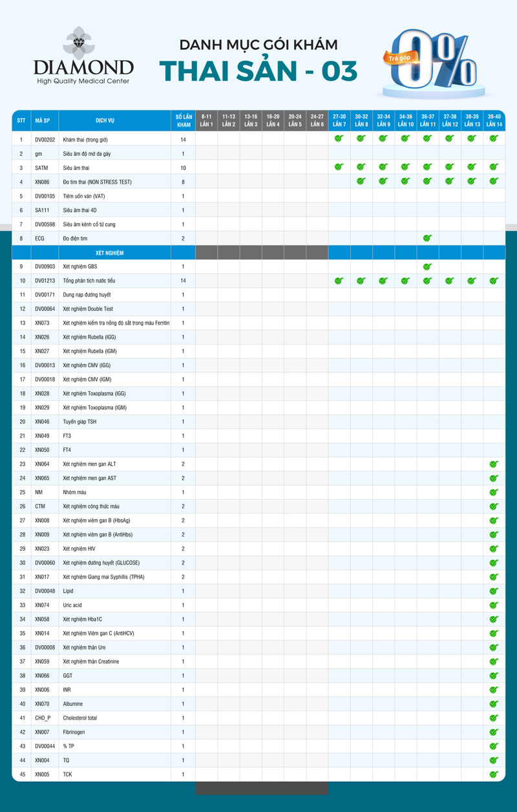Select the 27-30 LẦN 7 column header

point(339,120)
